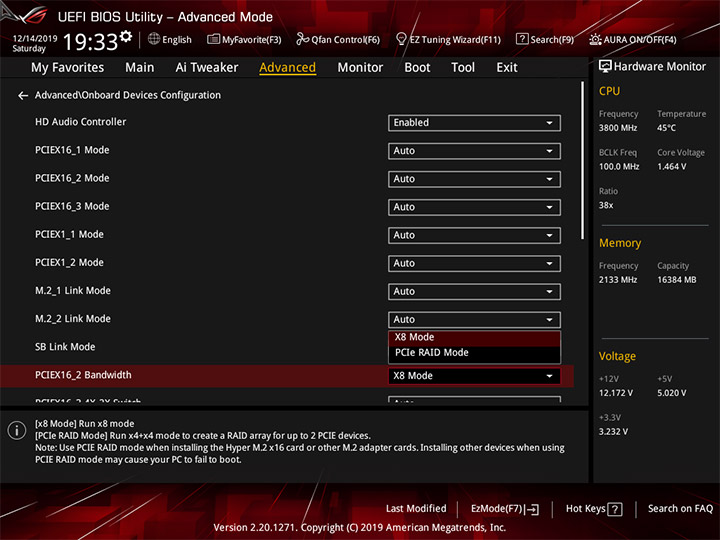This screenshot has width=720, height=540.
Task: Switch to Boot tab
Action: tap(417, 68)
